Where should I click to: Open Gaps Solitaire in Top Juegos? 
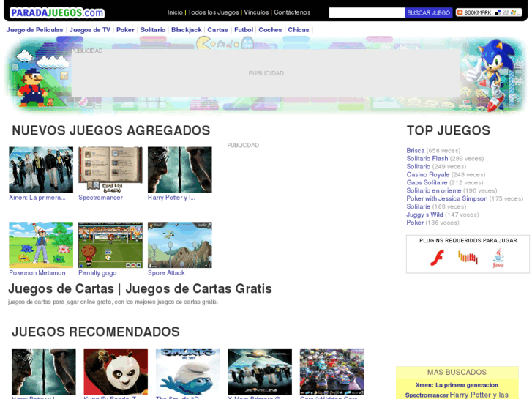tap(427, 183)
